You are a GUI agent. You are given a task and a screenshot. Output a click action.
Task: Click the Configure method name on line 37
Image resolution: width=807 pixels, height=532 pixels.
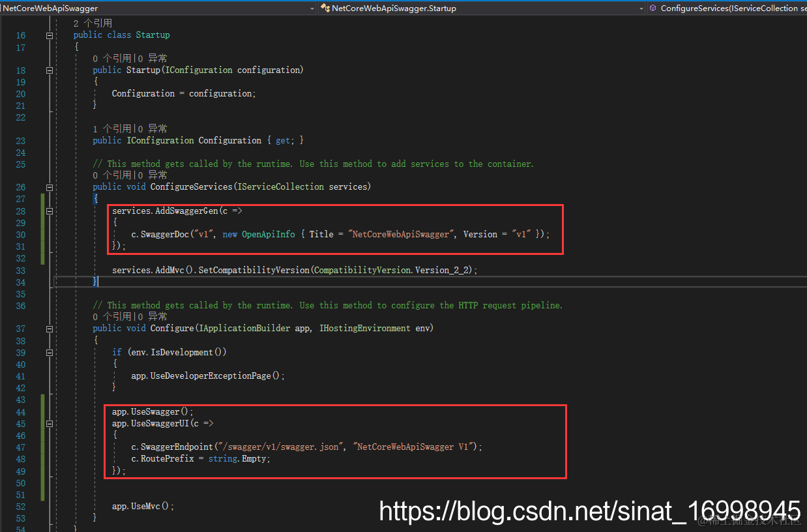(172, 329)
